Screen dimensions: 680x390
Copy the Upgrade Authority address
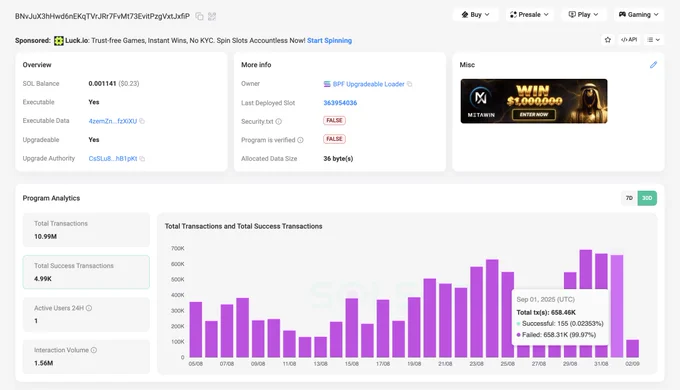(x=142, y=159)
